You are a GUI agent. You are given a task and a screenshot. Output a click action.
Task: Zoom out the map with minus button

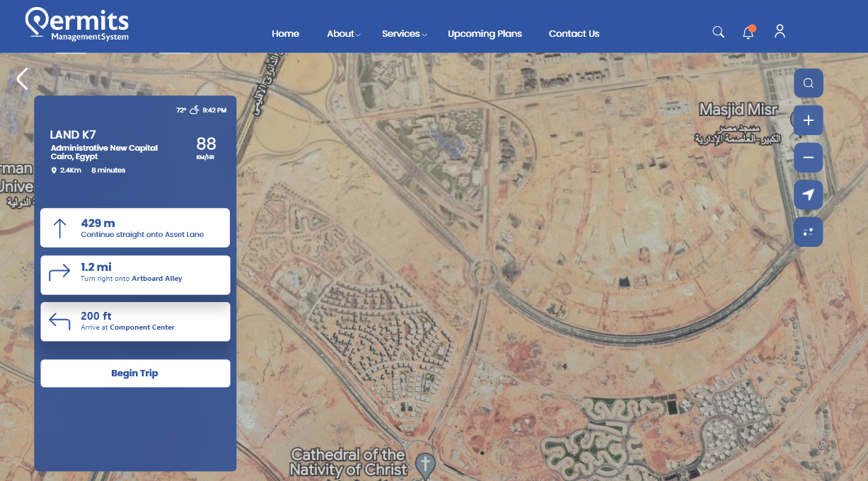(808, 158)
